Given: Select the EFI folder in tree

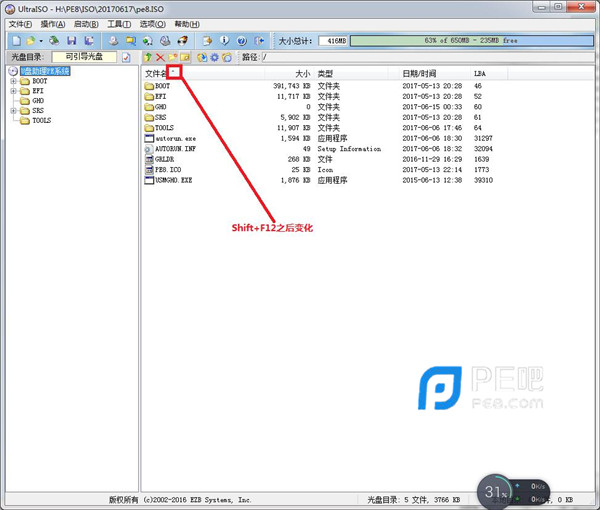Looking at the screenshot, I should [x=38, y=91].
